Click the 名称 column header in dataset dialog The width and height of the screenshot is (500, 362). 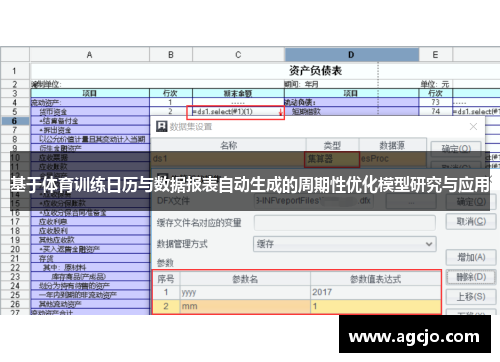[x=229, y=145]
